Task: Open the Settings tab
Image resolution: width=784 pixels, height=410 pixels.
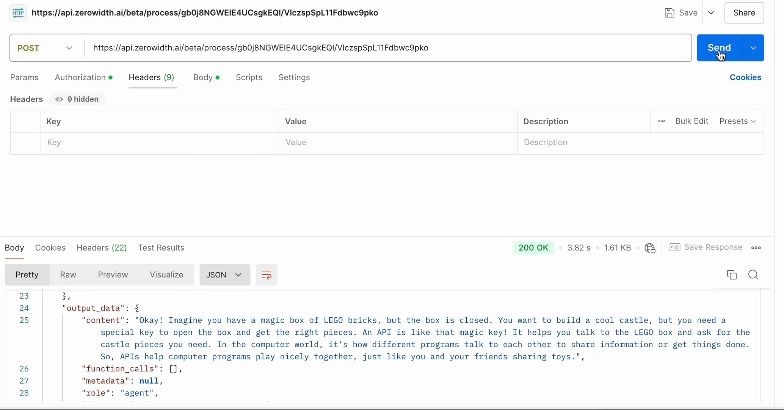Action: click(294, 77)
